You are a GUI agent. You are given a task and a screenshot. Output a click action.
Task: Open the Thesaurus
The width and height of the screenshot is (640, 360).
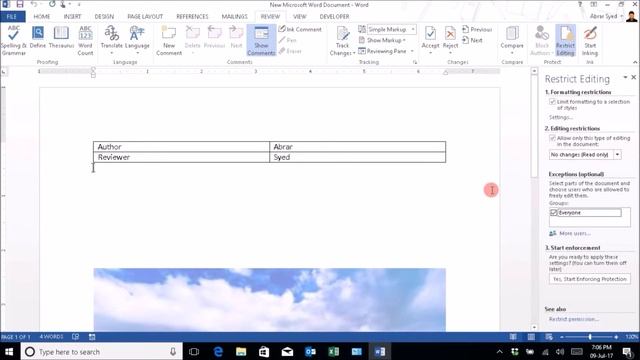(61, 38)
